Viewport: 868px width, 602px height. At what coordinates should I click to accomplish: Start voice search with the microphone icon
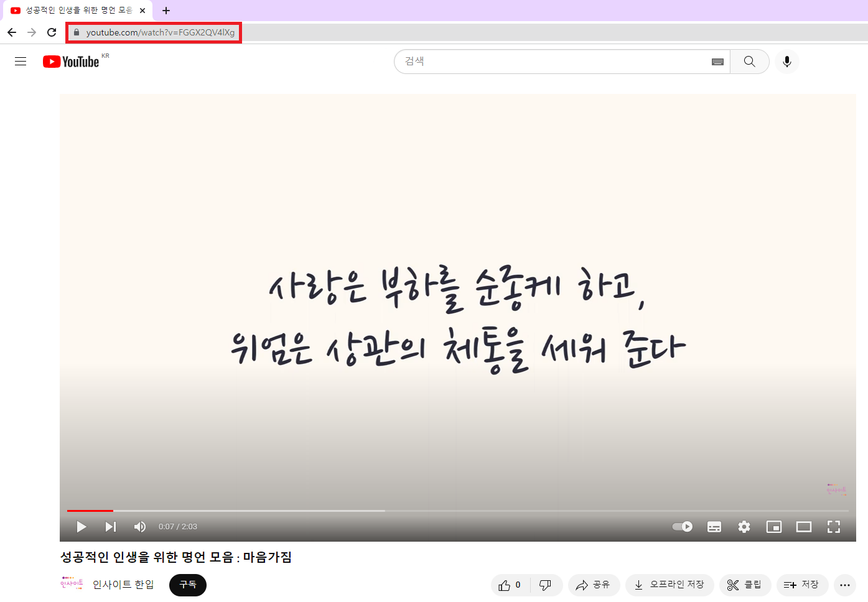click(787, 61)
